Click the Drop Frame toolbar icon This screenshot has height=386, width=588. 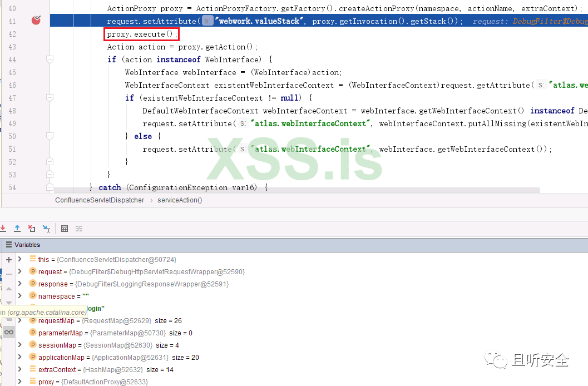[32, 228]
